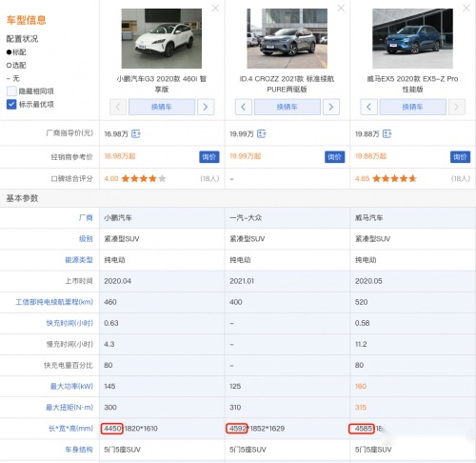
Task: Remove the 小鹏汽车G3 column with the X icon
Action: [215, 8]
